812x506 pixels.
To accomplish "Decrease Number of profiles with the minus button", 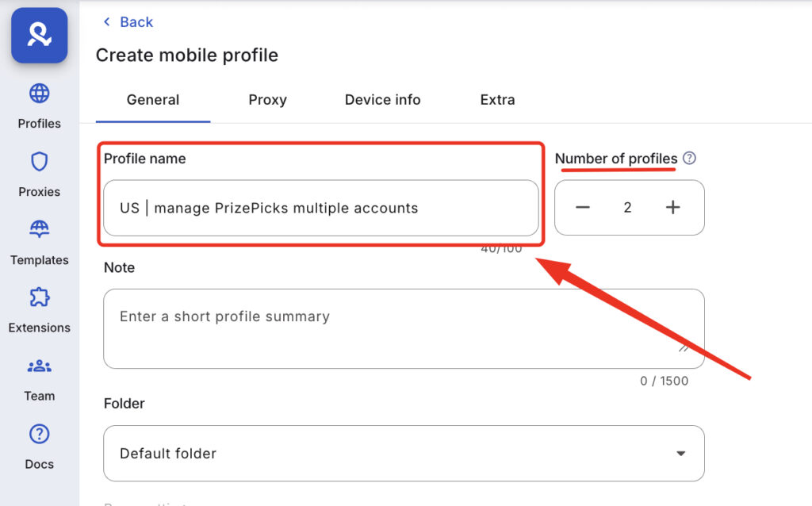I will [x=583, y=207].
